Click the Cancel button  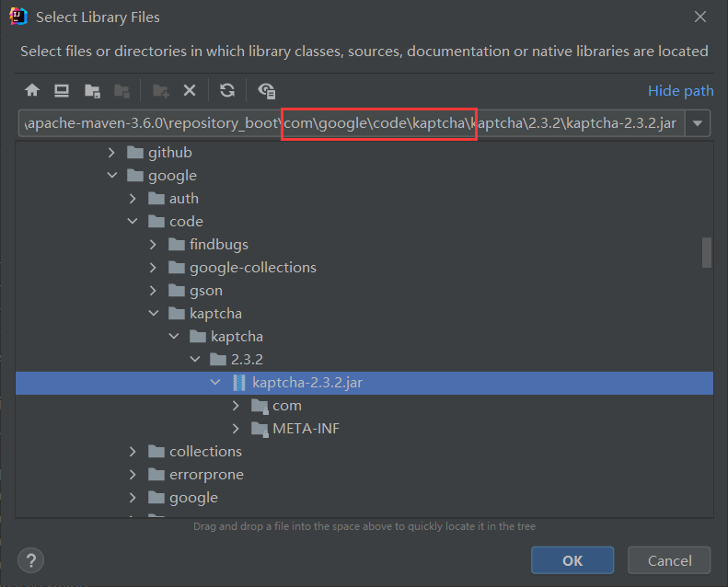[x=669, y=560]
